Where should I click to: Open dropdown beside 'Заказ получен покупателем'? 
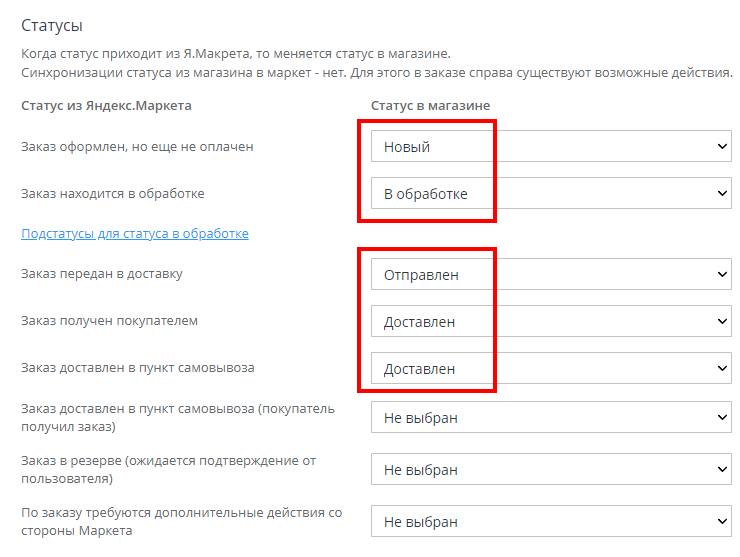point(551,322)
